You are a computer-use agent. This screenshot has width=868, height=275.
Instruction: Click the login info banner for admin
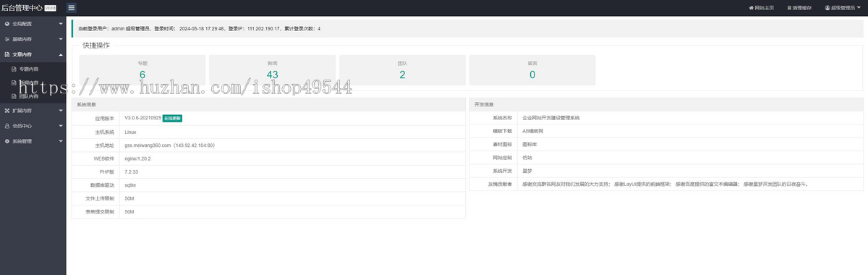point(468,28)
